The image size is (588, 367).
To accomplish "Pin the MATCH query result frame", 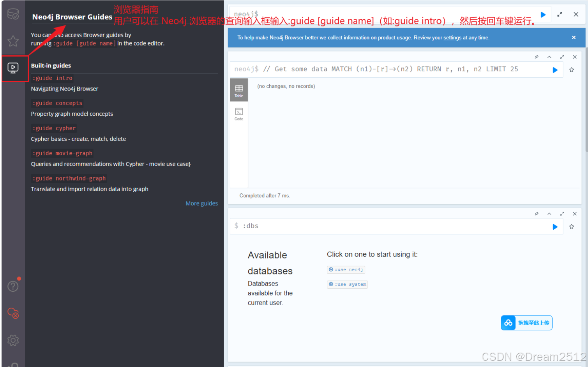I will (x=537, y=57).
